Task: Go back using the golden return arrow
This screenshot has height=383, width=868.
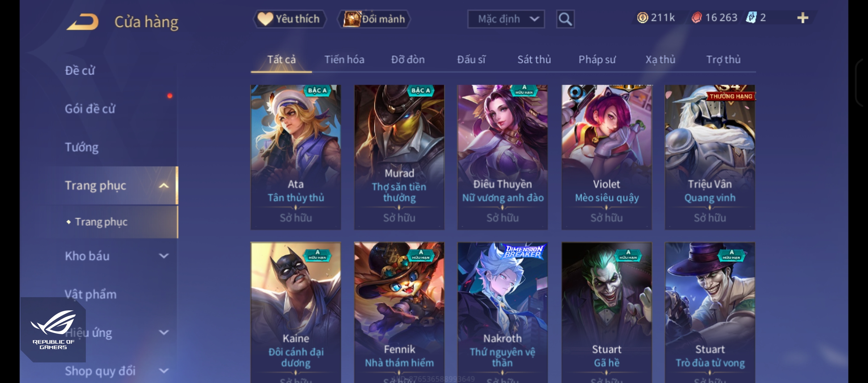Action: pyautogui.click(x=82, y=22)
